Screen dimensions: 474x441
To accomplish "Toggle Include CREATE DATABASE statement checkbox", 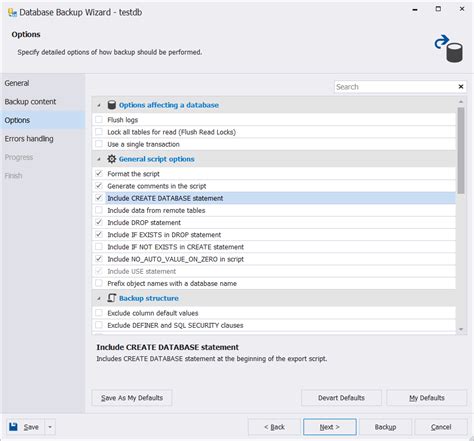I will (99, 198).
